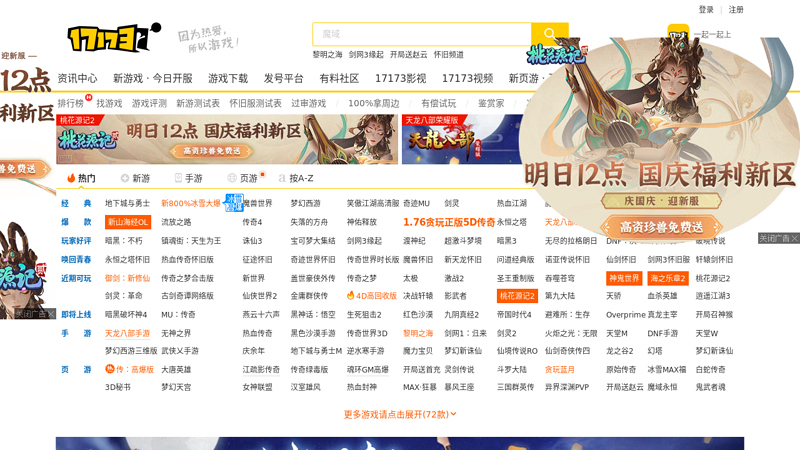
Task: Open the 鉴赏家 link
Action: (x=491, y=103)
